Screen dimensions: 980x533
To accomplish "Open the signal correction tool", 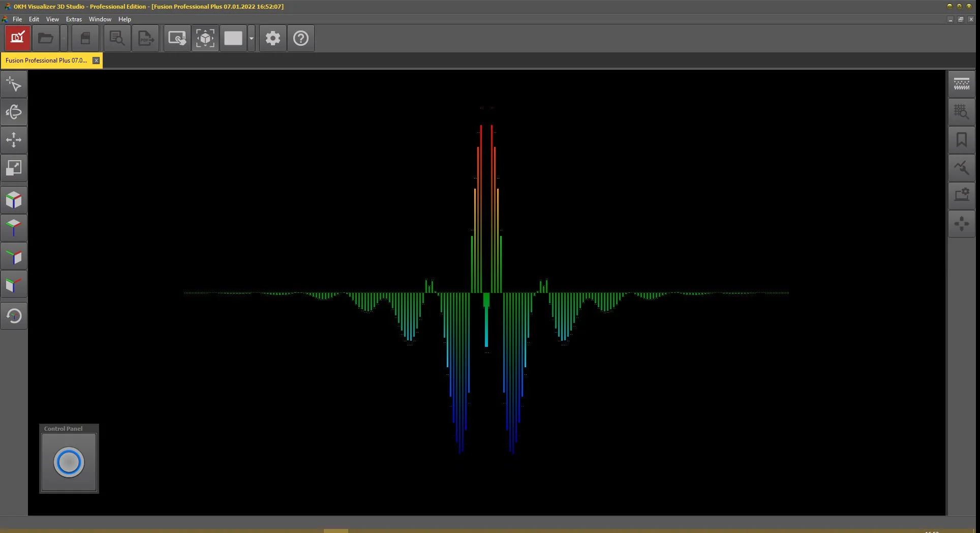I will point(962,168).
